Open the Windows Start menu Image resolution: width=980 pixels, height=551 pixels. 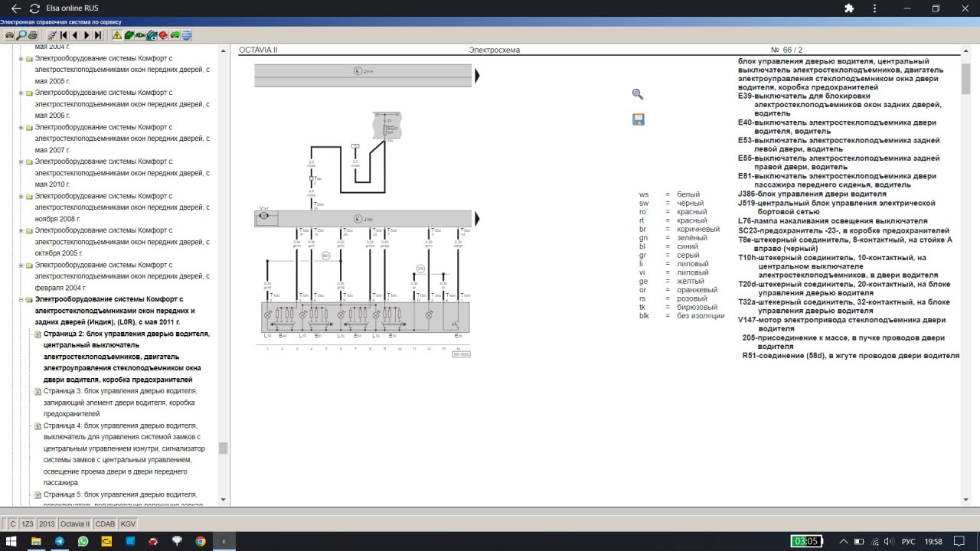point(11,541)
